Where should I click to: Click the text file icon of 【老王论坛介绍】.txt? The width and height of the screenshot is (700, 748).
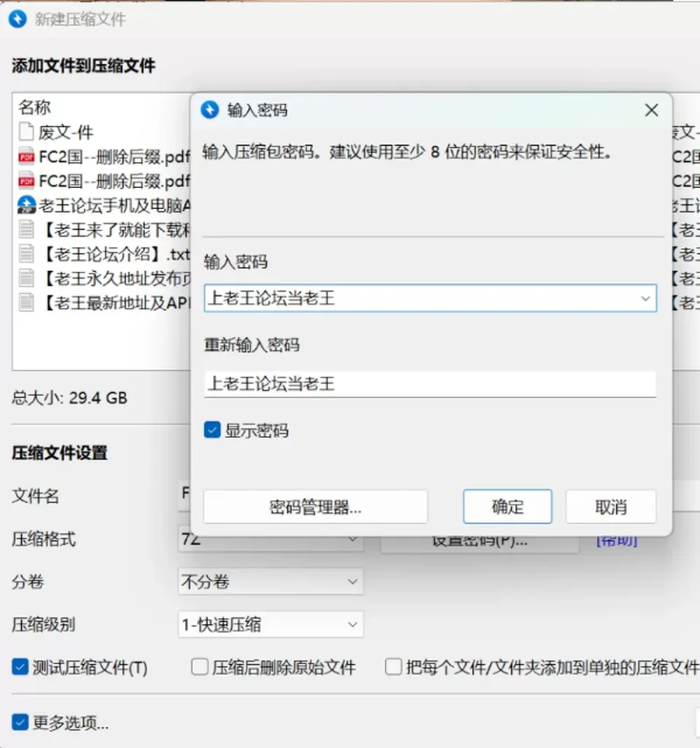pyautogui.click(x=26, y=254)
